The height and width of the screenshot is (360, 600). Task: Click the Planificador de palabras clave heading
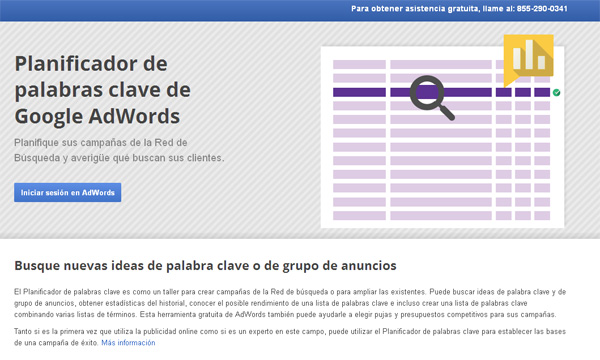pos(103,90)
